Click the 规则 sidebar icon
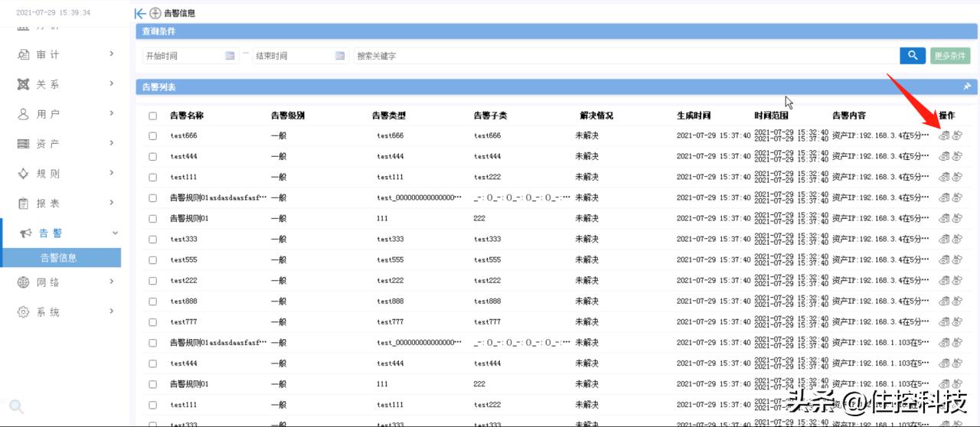The image size is (980, 427). tap(23, 174)
